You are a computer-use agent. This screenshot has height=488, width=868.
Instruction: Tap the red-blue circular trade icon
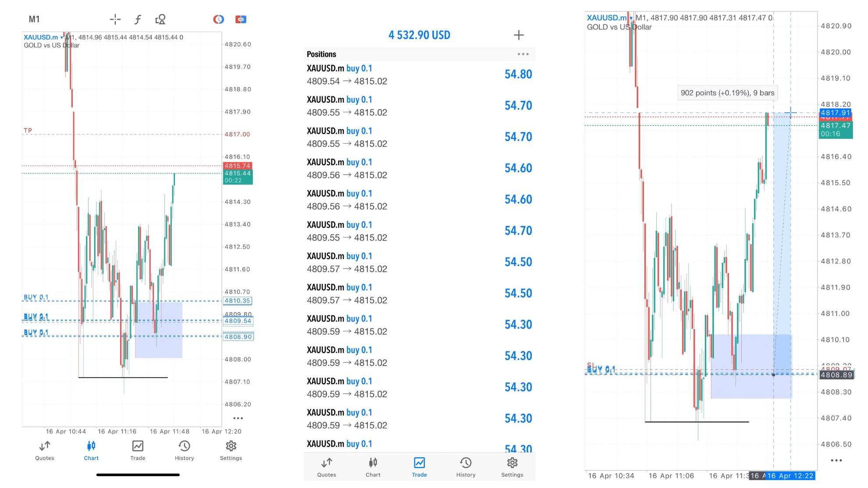tap(218, 19)
